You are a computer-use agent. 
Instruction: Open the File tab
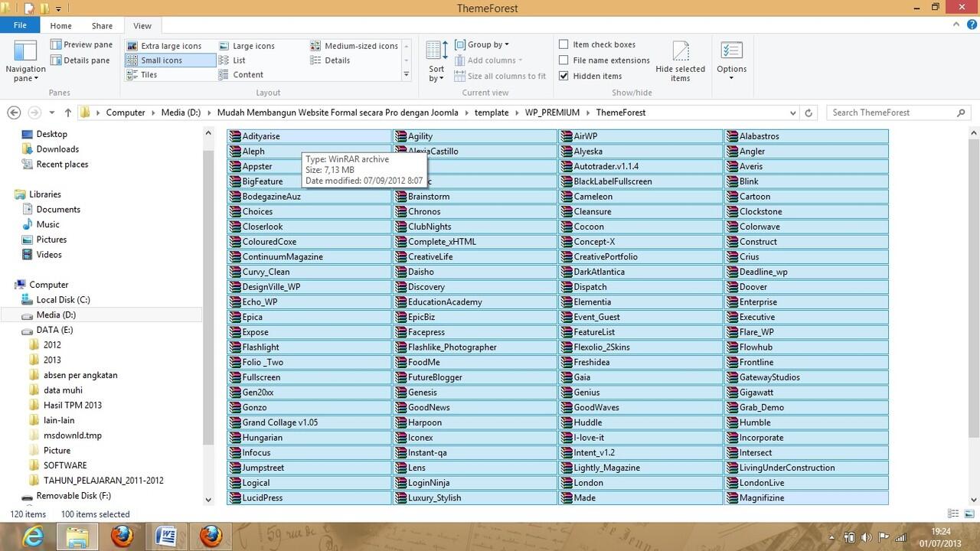tap(20, 25)
